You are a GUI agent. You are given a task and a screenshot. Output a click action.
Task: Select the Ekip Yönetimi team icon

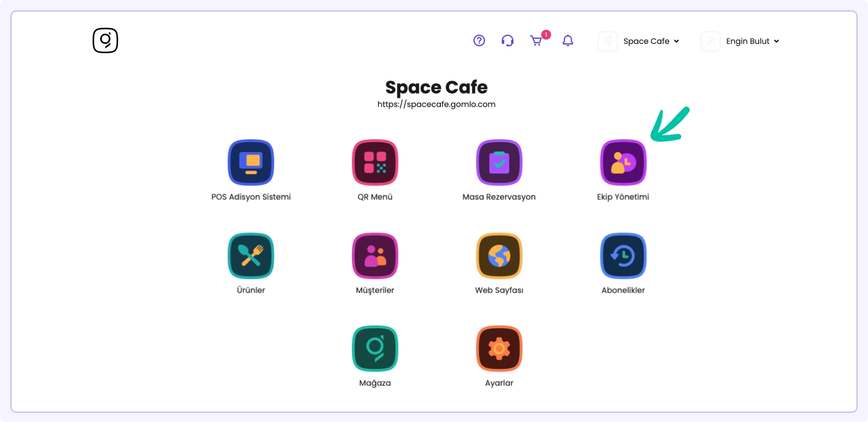623,162
